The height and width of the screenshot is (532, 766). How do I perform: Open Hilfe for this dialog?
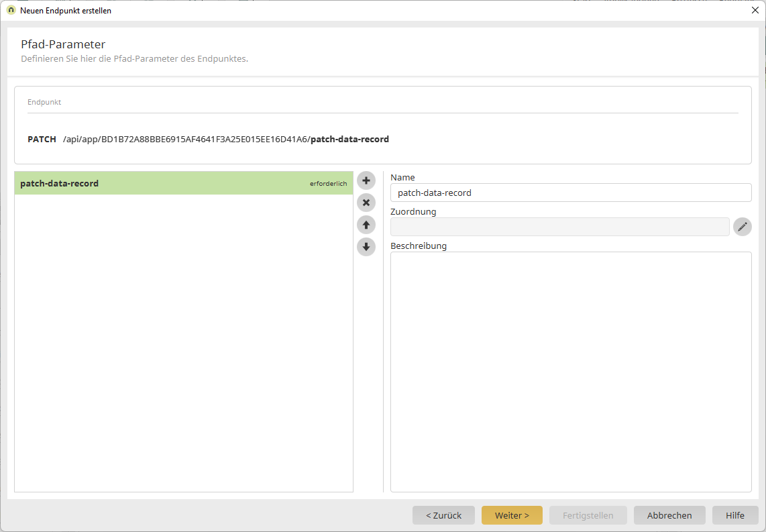(x=734, y=515)
